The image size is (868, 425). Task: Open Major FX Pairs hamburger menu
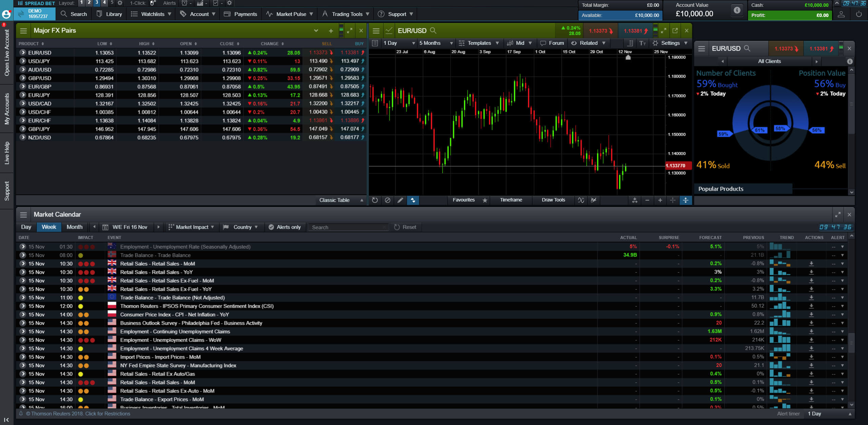click(23, 31)
